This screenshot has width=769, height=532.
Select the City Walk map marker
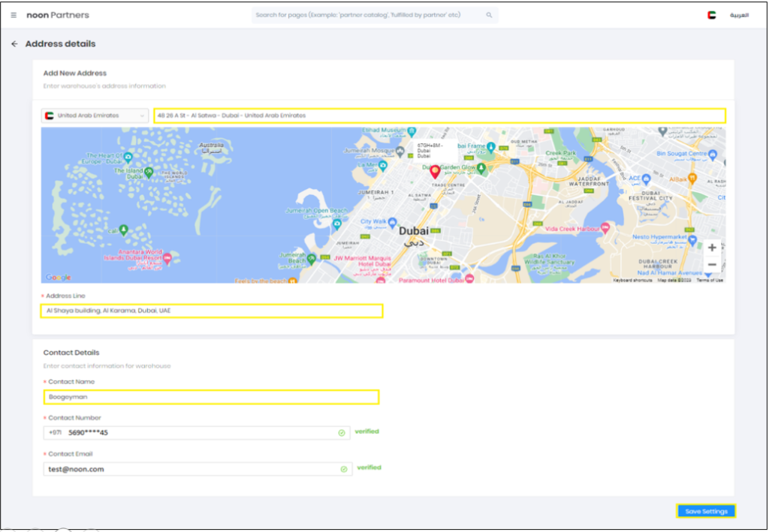coord(392,223)
